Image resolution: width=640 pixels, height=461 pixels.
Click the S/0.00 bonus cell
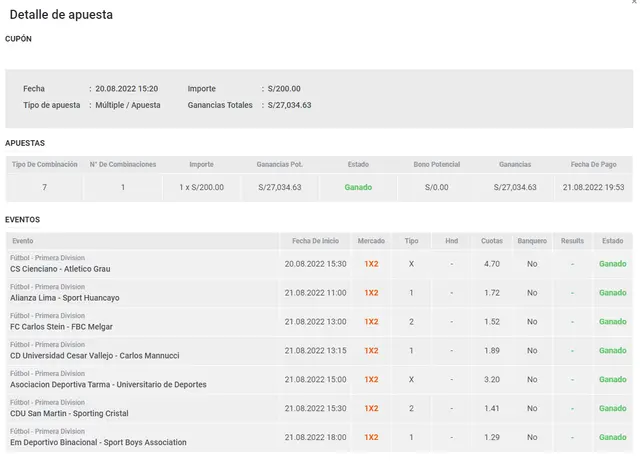coord(437,187)
